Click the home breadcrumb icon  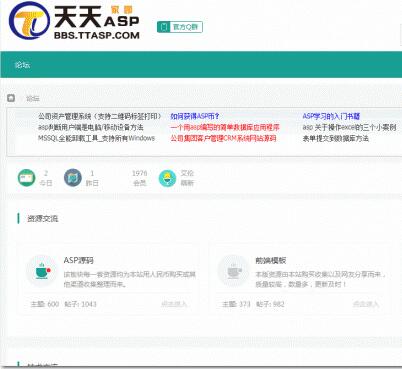point(11,98)
